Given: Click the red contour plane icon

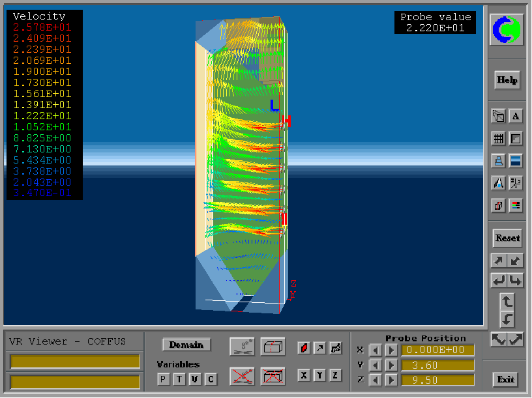Looking at the screenshot, I should (x=304, y=348).
